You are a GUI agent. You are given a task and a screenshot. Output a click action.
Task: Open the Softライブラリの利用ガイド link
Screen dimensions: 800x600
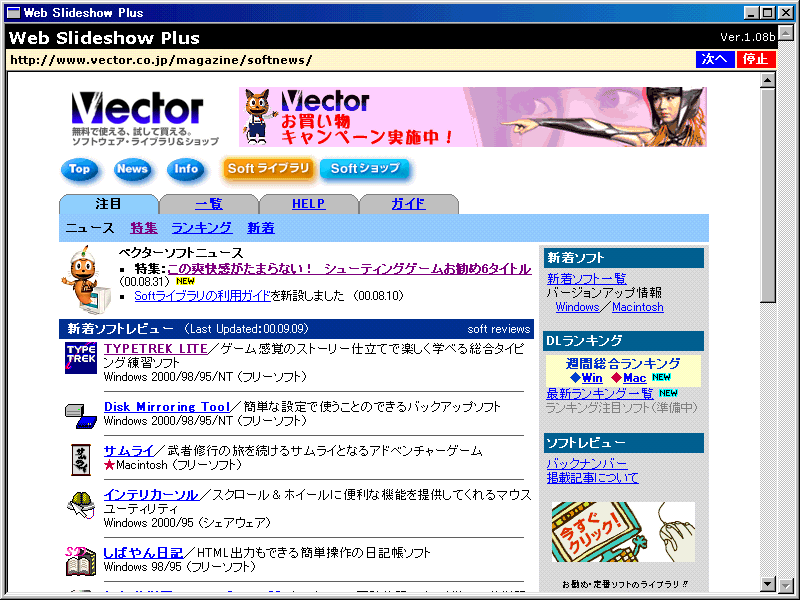(x=202, y=296)
